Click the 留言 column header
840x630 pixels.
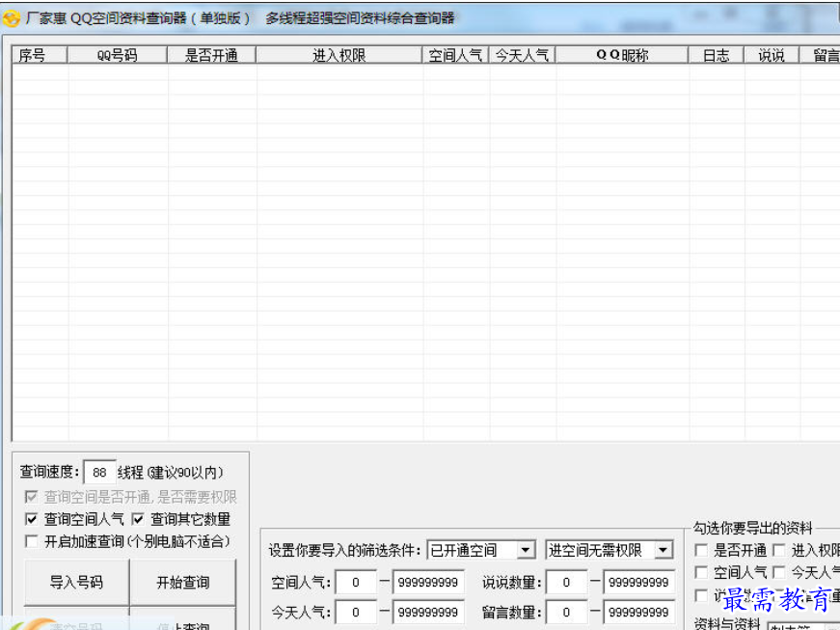(x=820, y=55)
